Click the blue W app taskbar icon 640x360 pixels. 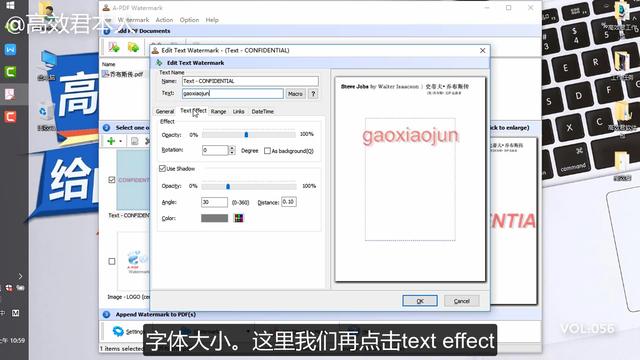pyautogui.click(x=10, y=50)
